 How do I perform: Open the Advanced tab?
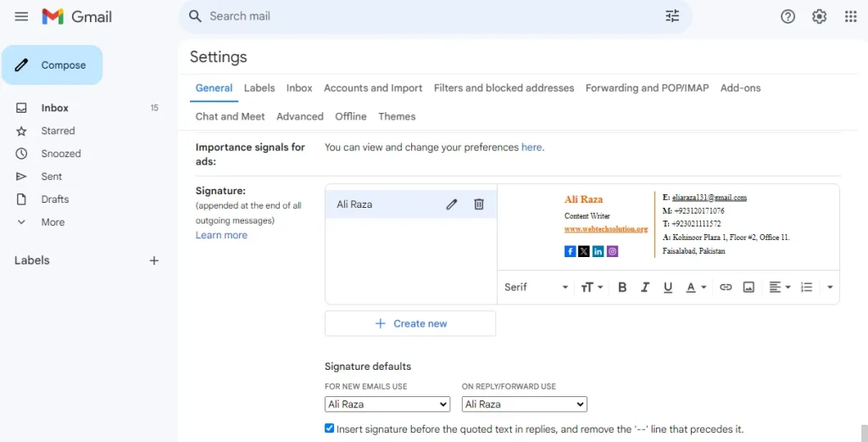[x=300, y=116]
